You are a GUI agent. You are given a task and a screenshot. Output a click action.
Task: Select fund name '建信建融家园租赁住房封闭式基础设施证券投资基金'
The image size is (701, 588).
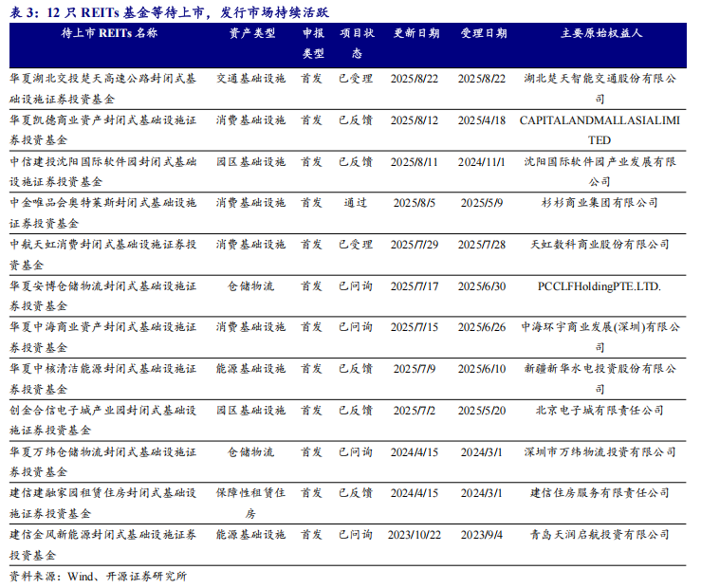click(102, 503)
